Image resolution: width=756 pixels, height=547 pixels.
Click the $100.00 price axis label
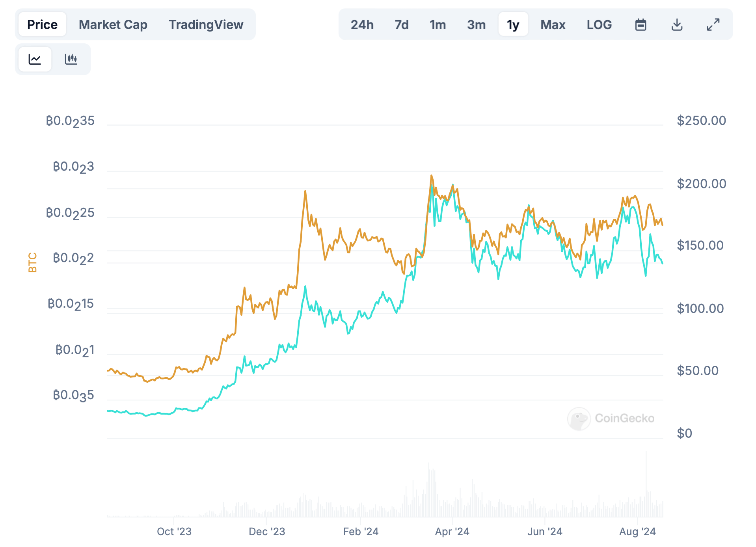coord(700,308)
